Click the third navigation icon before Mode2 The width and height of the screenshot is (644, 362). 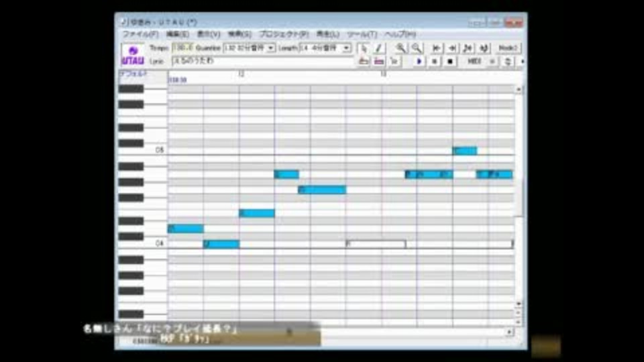[468, 48]
